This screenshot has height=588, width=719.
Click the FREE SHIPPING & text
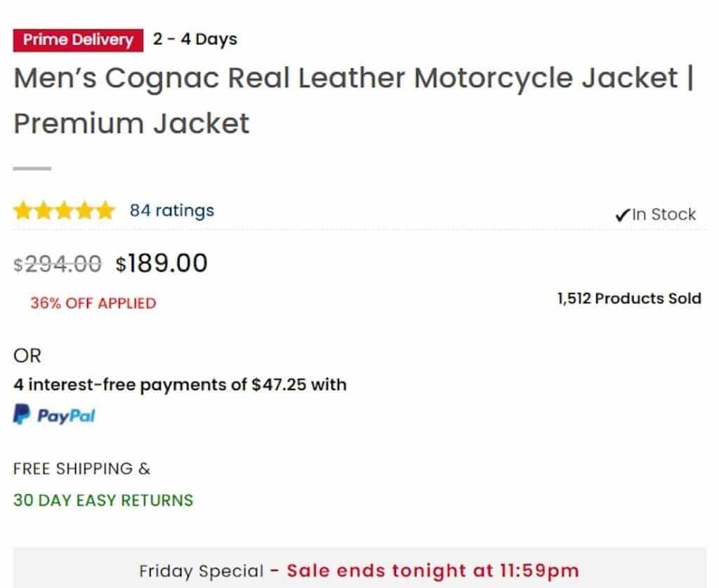coord(82,468)
